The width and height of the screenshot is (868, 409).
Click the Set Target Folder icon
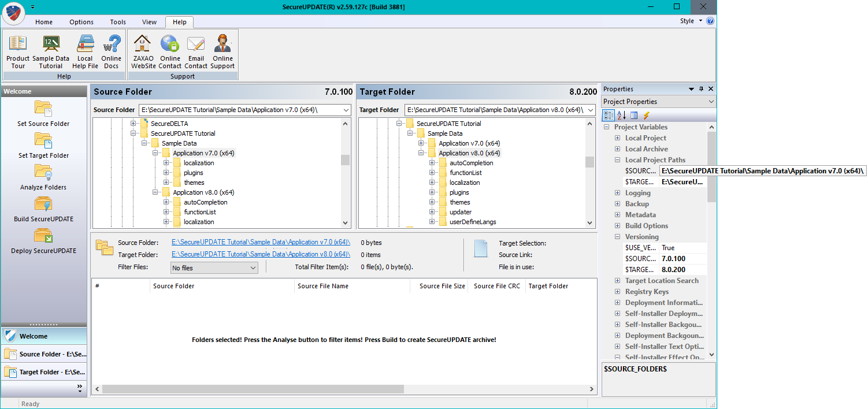pyautogui.click(x=43, y=140)
